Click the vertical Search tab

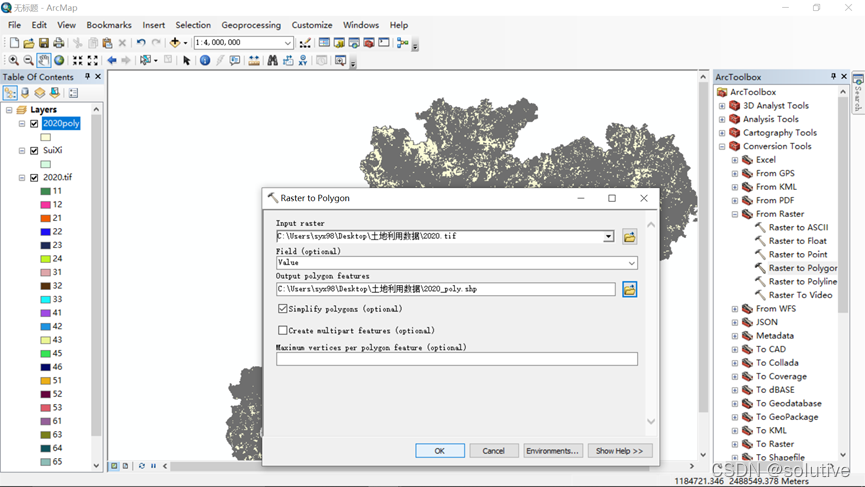point(858,93)
